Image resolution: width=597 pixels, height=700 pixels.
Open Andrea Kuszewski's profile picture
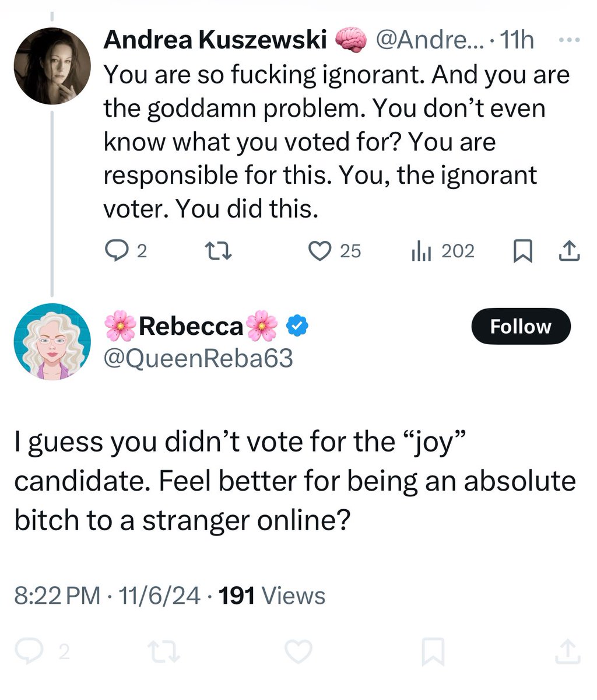pyautogui.click(x=52, y=66)
